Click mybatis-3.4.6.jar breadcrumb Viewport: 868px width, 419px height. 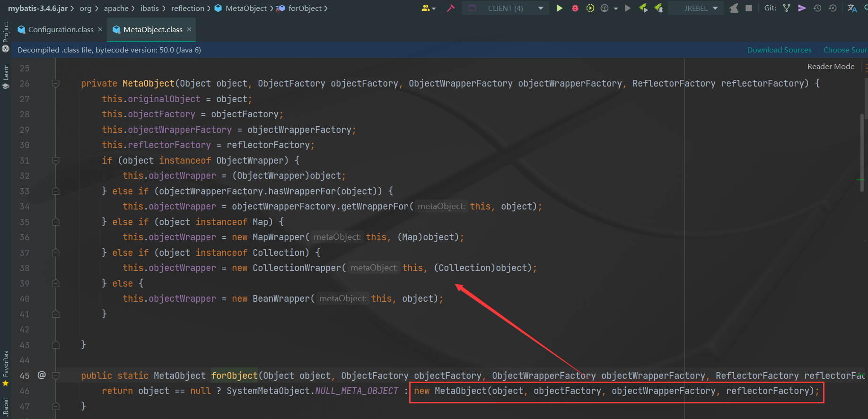click(x=38, y=8)
